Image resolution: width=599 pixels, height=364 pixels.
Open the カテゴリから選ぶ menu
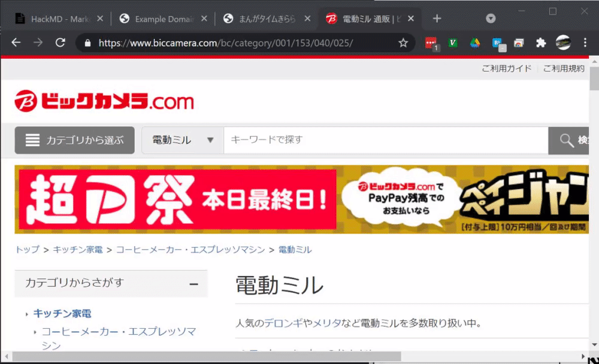(74, 140)
